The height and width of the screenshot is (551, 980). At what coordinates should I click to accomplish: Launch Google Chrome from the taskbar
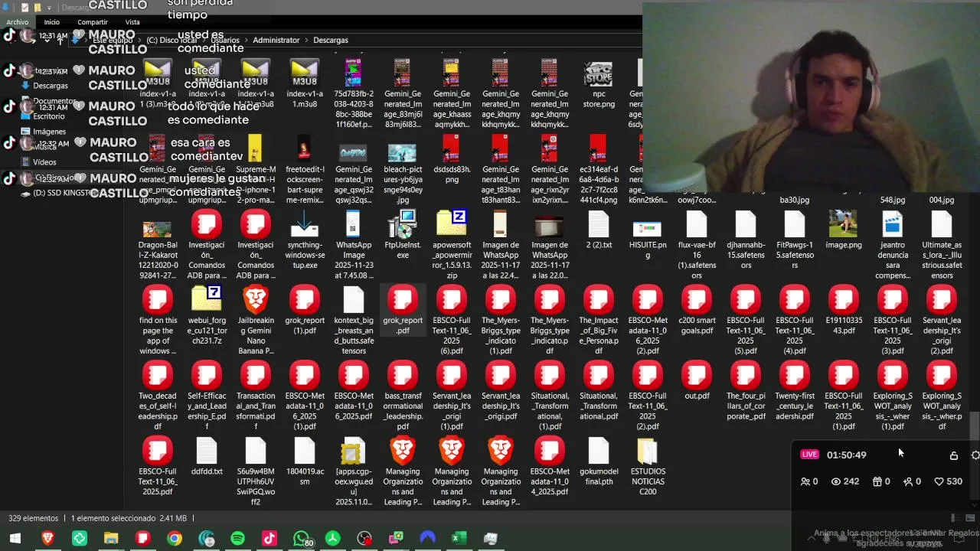coord(175,539)
